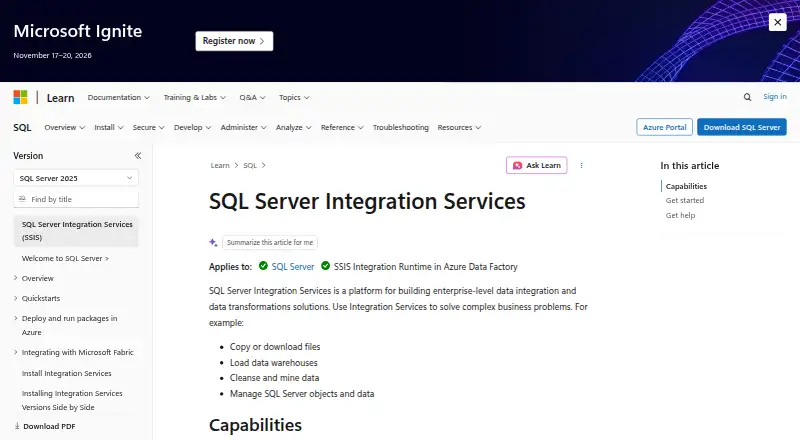Click the SQL product title link
The height and width of the screenshot is (440, 800).
pos(22,127)
